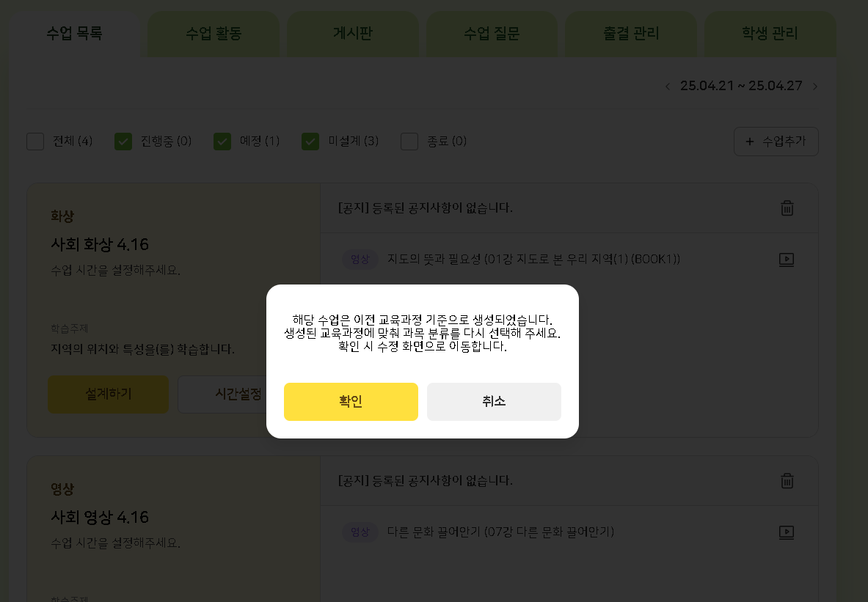Uncheck the 미설계 (3) filter
The image size is (868, 602).
[310, 142]
